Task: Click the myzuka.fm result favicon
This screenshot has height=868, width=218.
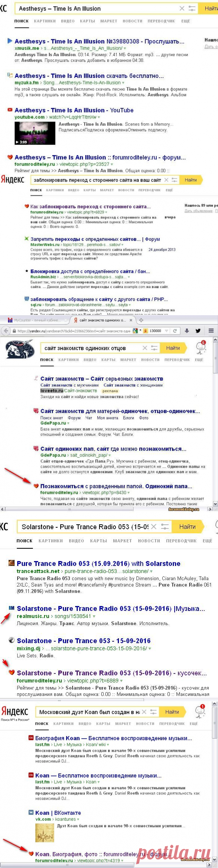Action: point(10,75)
